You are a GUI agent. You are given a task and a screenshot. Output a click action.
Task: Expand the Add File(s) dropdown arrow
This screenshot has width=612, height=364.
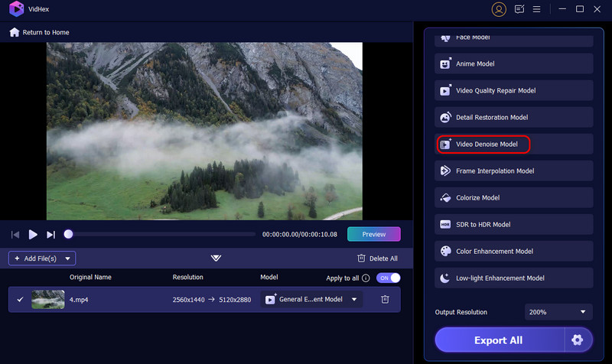(x=67, y=258)
